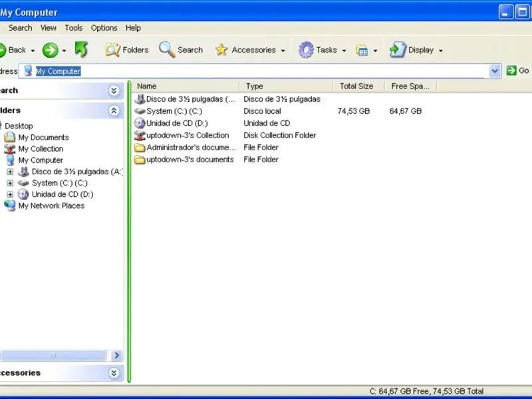Collapse the Folders panel chevron
This screenshot has height=399, width=532.
(114, 110)
